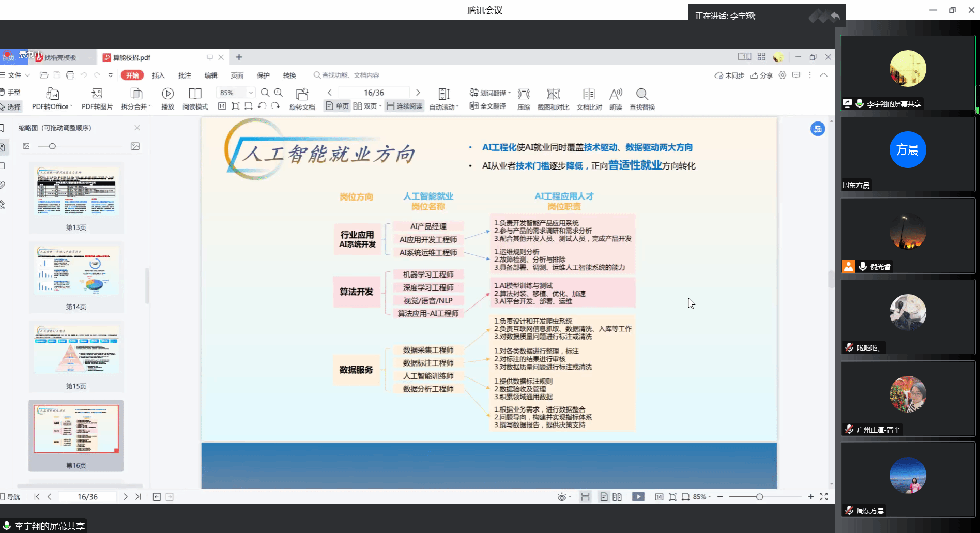Switch to 双页 two-page layout
The height and width of the screenshot is (533, 980).
click(x=365, y=106)
